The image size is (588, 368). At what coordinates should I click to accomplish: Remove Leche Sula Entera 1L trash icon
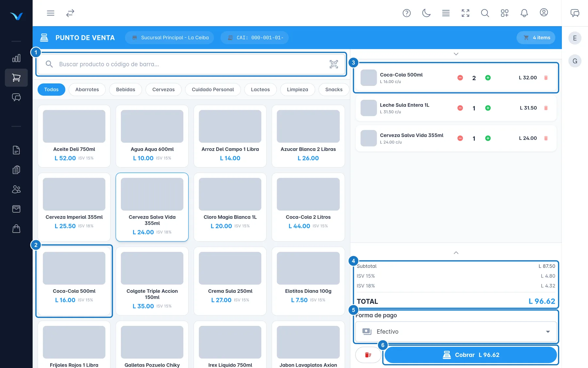[x=546, y=108]
